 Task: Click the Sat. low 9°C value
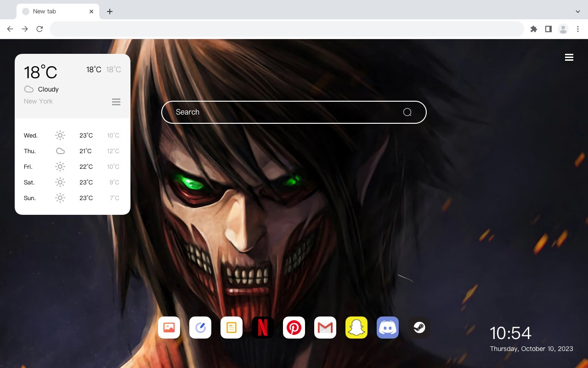114,182
